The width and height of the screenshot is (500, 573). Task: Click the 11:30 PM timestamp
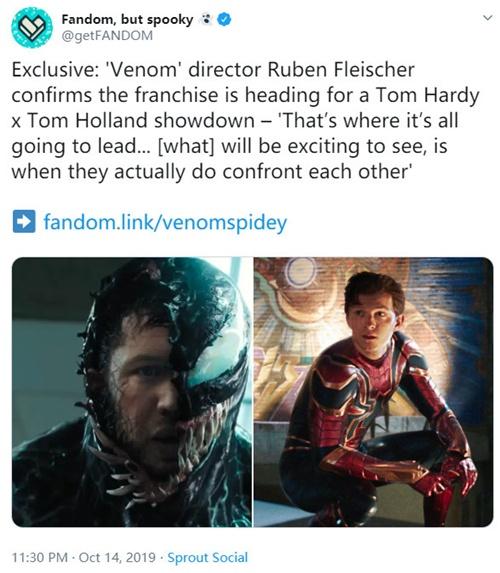(x=40, y=558)
